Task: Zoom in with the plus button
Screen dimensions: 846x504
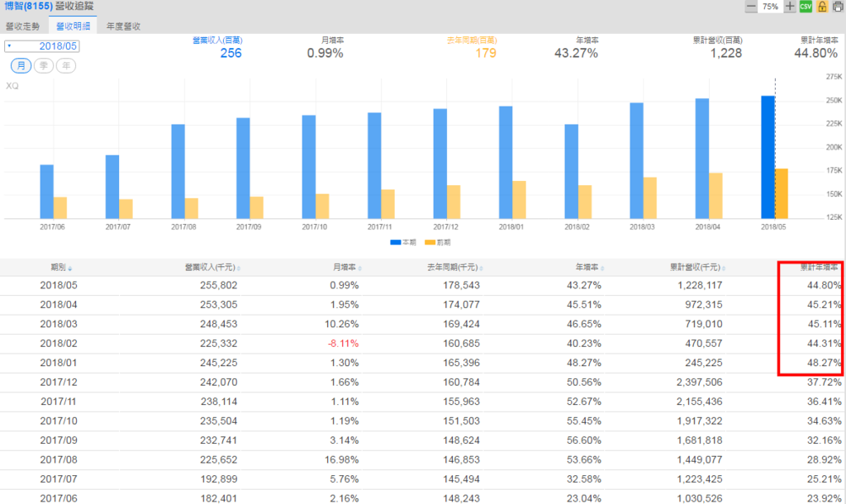Action: tap(790, 7)
